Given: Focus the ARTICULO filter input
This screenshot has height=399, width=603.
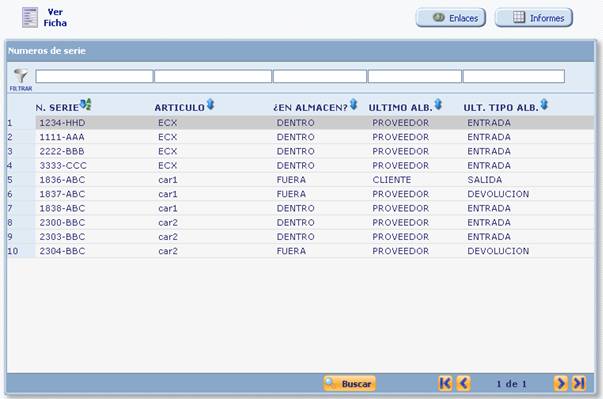Looking at the screenshot, I should 213,76.
